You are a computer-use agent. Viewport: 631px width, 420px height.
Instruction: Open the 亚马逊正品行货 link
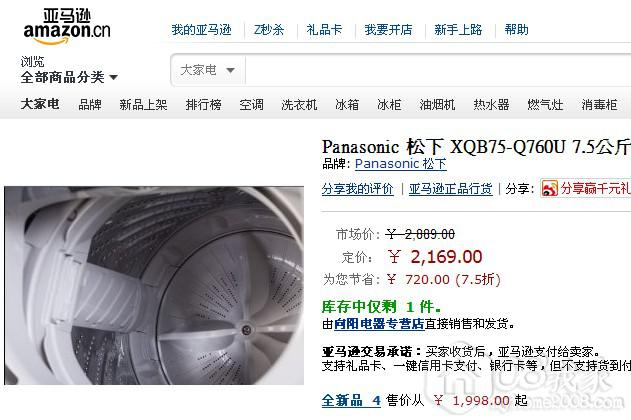point(450,189)
